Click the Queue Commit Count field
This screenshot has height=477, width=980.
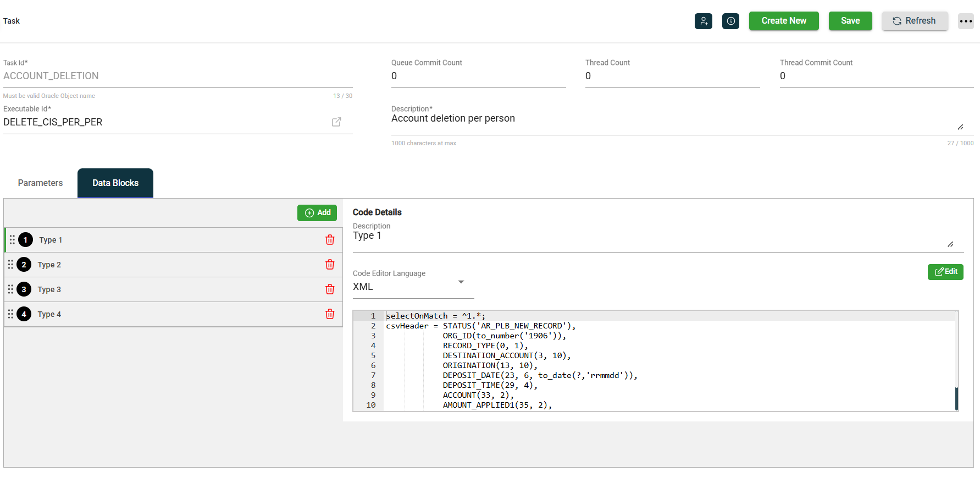coord(478,76)
